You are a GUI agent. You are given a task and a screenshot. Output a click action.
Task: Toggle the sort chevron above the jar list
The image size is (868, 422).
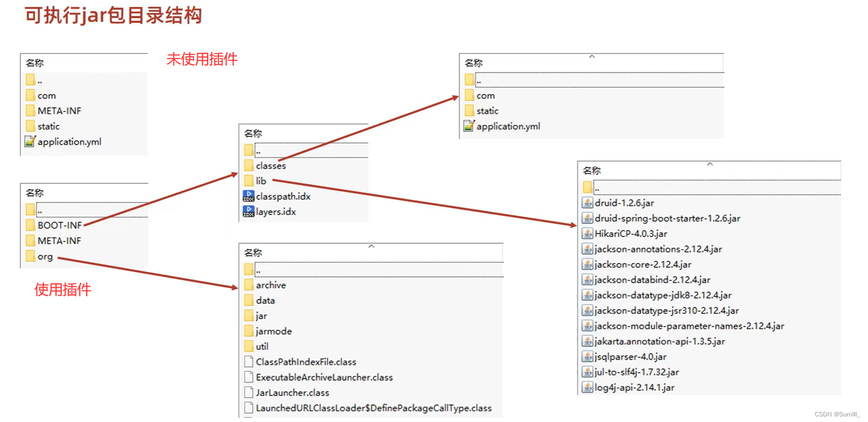[710, 164]
